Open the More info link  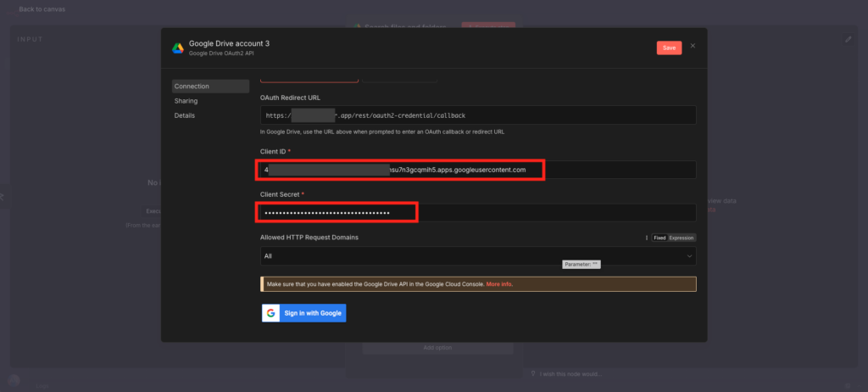tap(499, 284)
